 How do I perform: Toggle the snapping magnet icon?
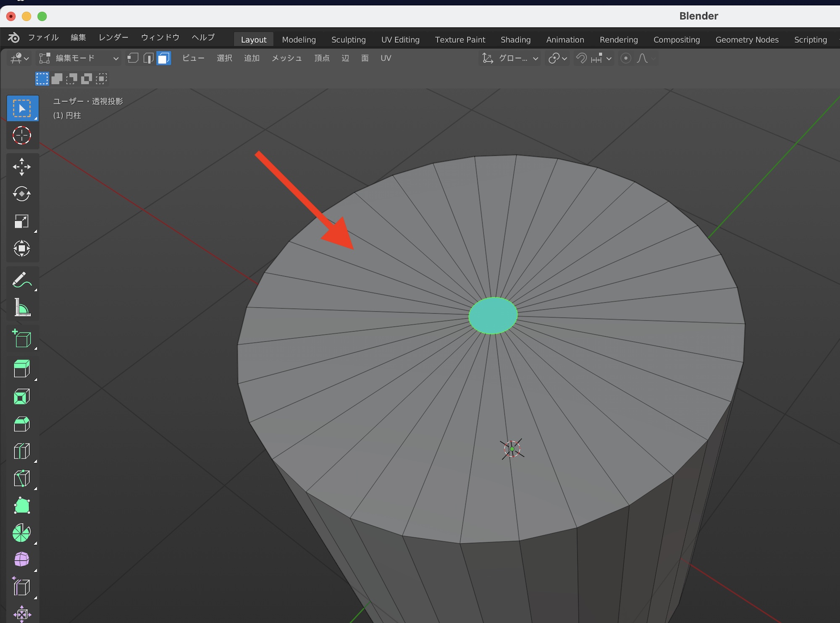[582, 58]
